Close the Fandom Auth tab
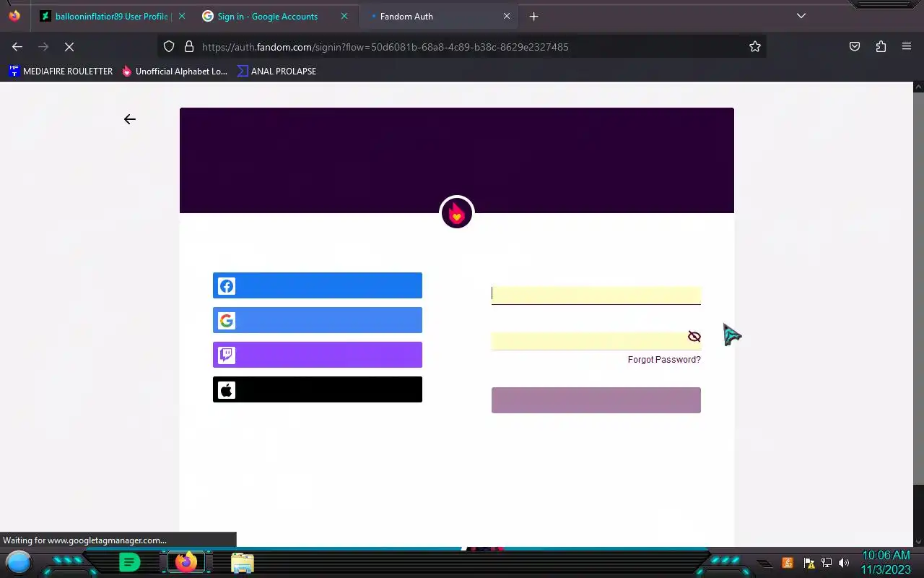 point(507,16)
